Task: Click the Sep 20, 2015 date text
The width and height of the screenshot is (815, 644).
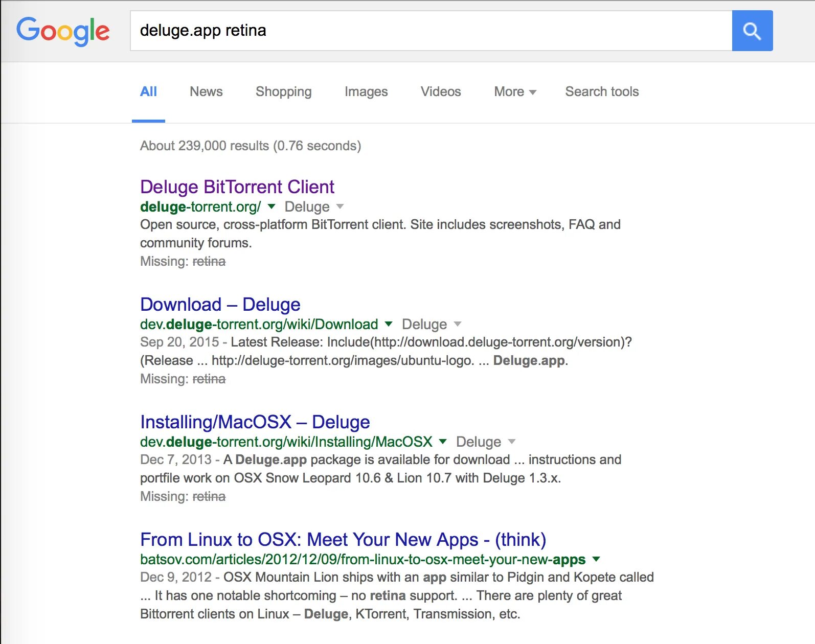Action: pos(179,342)
